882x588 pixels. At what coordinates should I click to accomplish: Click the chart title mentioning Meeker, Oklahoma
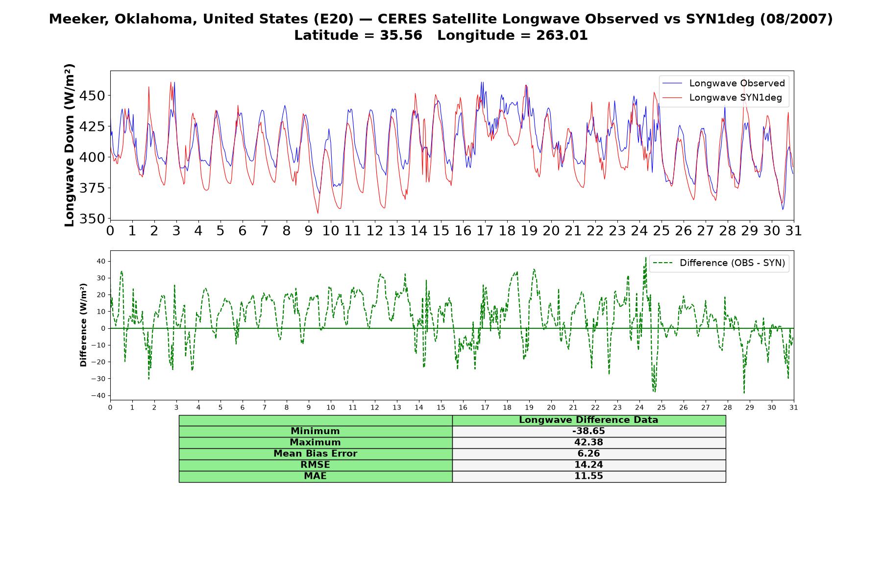pos(441,19)
